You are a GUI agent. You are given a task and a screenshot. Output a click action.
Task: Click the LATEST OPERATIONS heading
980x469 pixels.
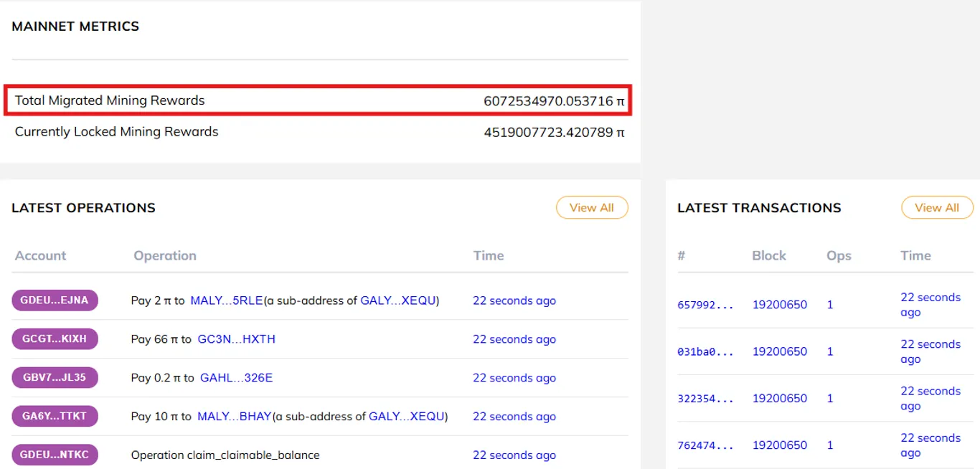[83, 208]
